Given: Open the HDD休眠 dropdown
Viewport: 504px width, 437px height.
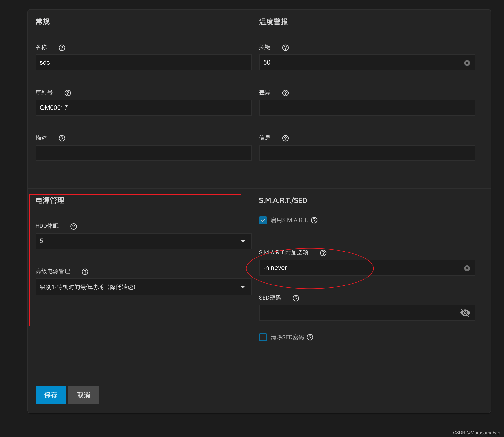Looking at the screenshot, I should [x=143, y=241].
